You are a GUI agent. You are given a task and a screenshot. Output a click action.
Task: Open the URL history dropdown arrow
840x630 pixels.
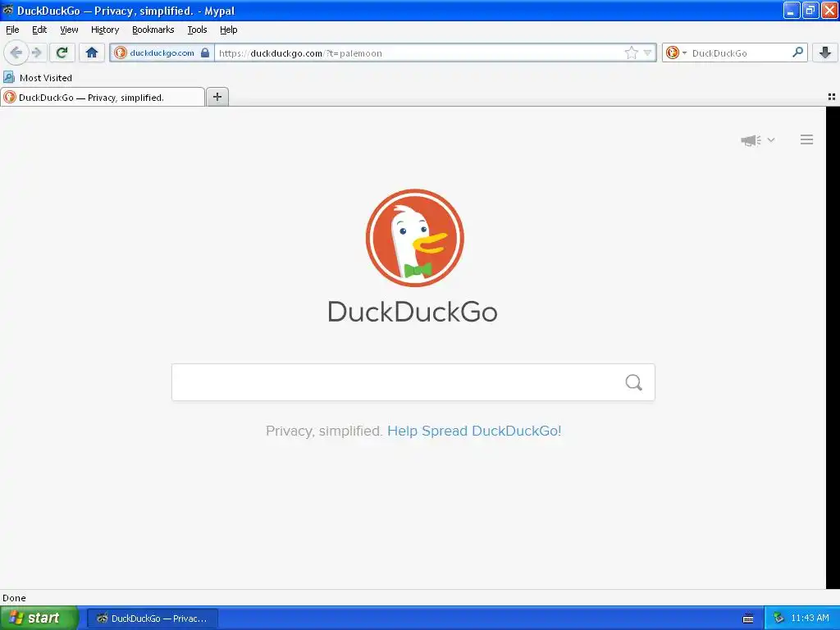(x=647, y=52)
